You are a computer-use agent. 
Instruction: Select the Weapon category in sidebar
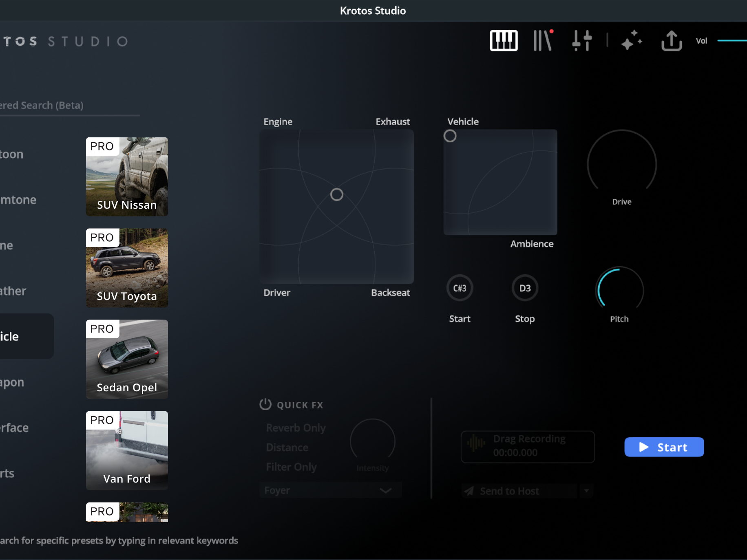pos(12,382)
